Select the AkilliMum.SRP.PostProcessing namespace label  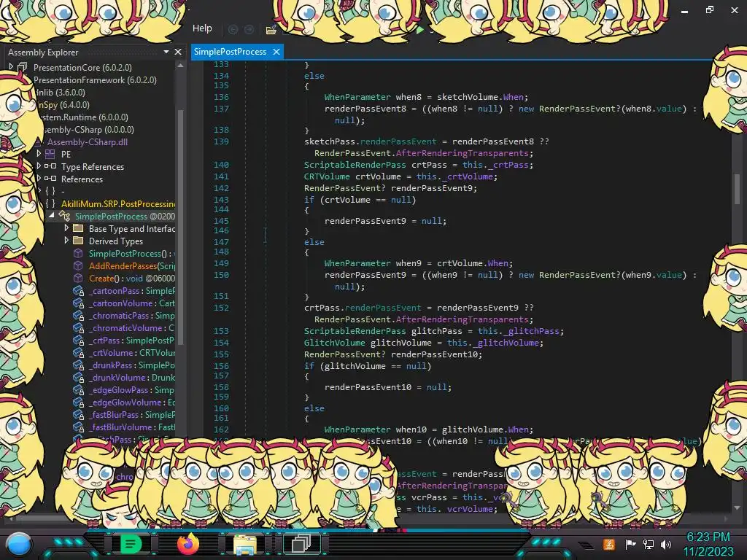click(117, 204)
